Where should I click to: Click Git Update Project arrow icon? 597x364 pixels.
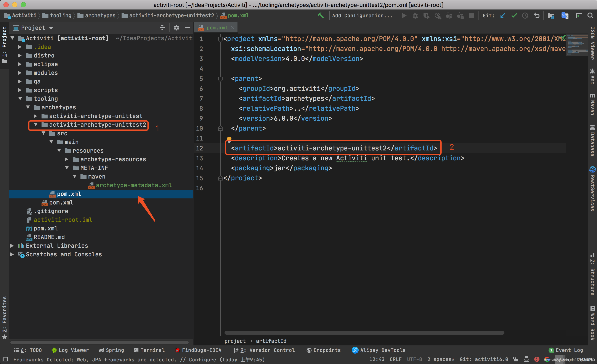503,16
